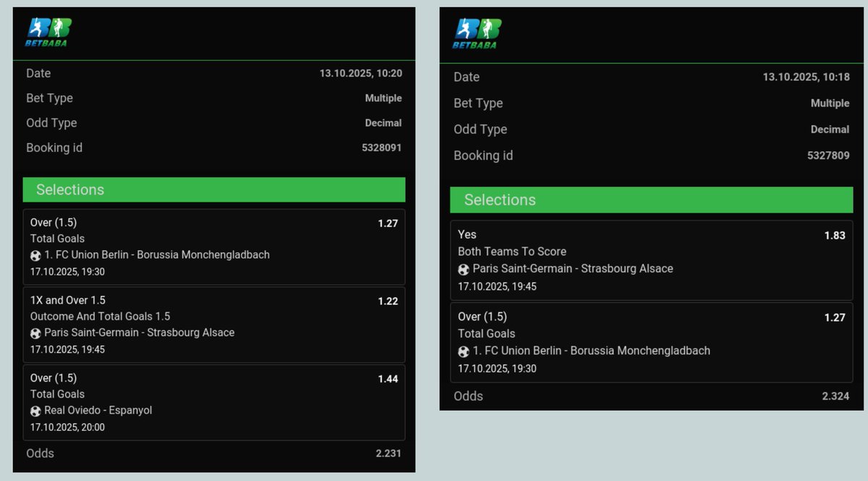
Task: Click 'Over (1.5)' for Real Oviedo match
Action: (x=54, y=378)
